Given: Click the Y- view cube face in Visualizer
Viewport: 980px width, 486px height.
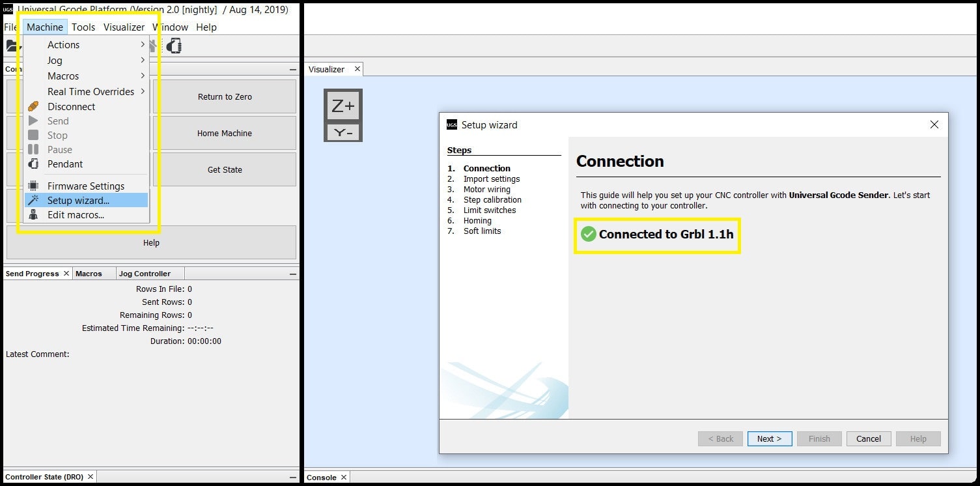Looking at the screenshot, I should pos(343,132).
